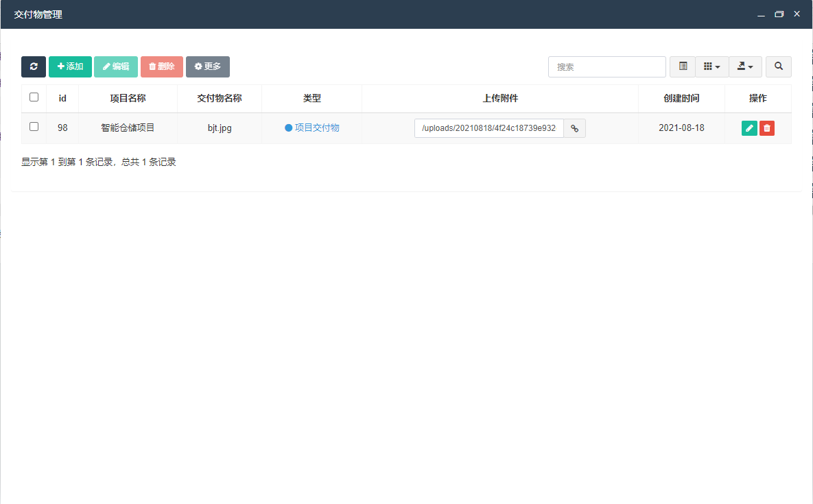
Task: Click the record count summary text
Action: (x=99, y=162)
